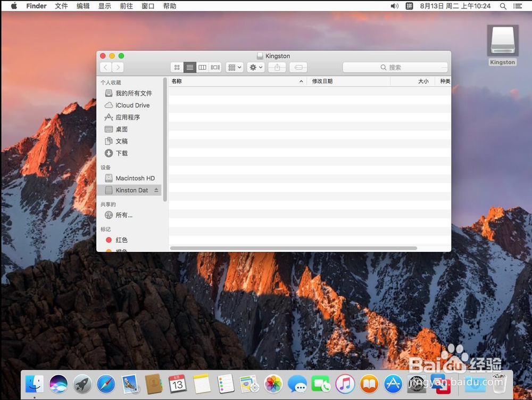Sort by 大小 column header
Viewport: 532px width, 400px height.
(x=413, y=81)
